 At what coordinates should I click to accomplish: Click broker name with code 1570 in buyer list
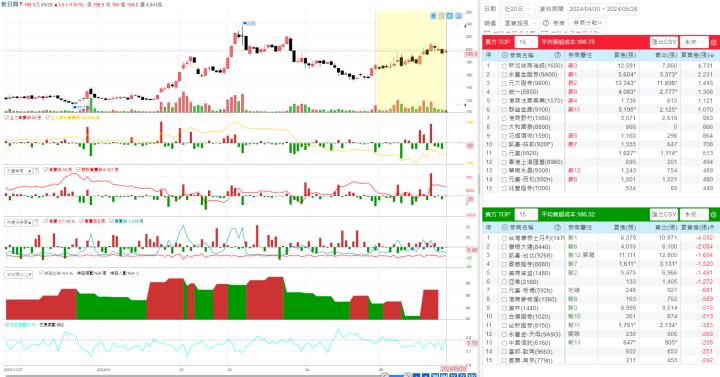click(x=535, y=101)
